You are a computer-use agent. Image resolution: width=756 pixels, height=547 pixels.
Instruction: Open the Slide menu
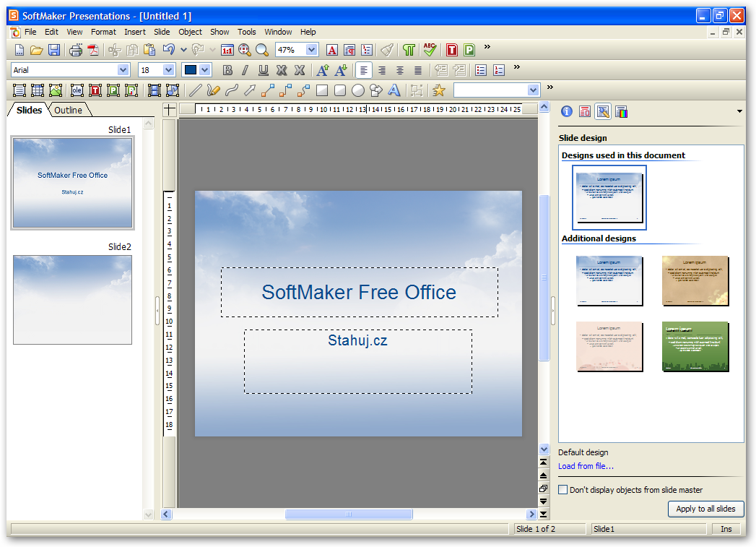click(162, 32)
